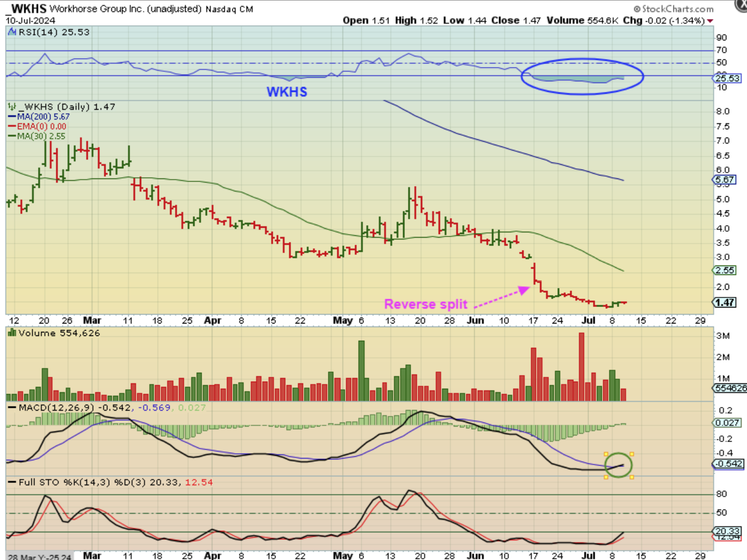
Task: Click the green line marker before MA(30)
Action: point(12,136)
